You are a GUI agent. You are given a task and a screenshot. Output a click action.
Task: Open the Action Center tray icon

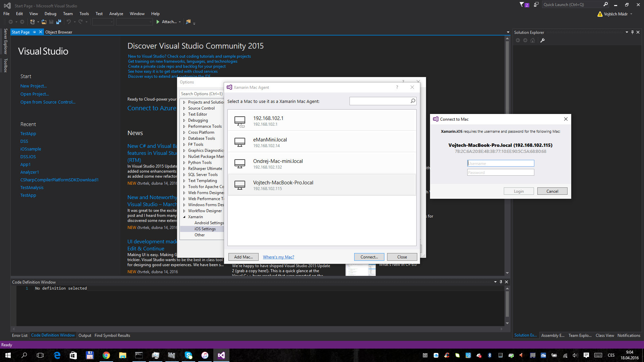click(586, 355)
